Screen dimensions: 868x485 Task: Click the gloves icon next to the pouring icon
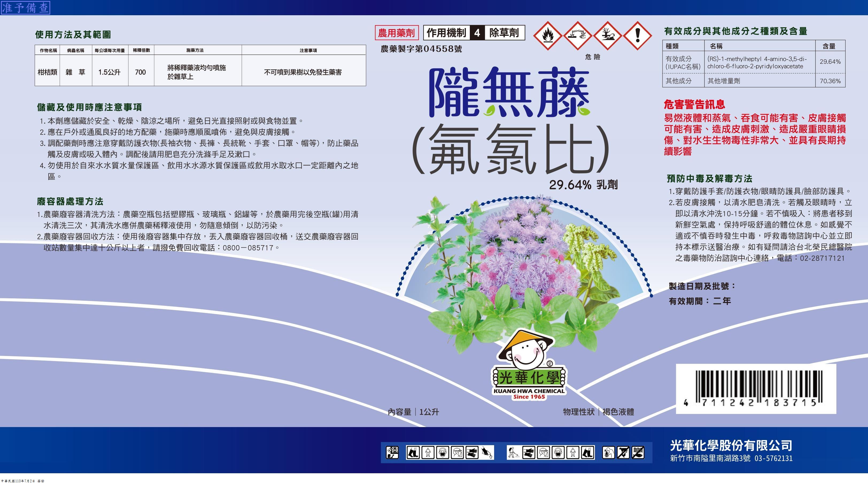click(472, 452)
